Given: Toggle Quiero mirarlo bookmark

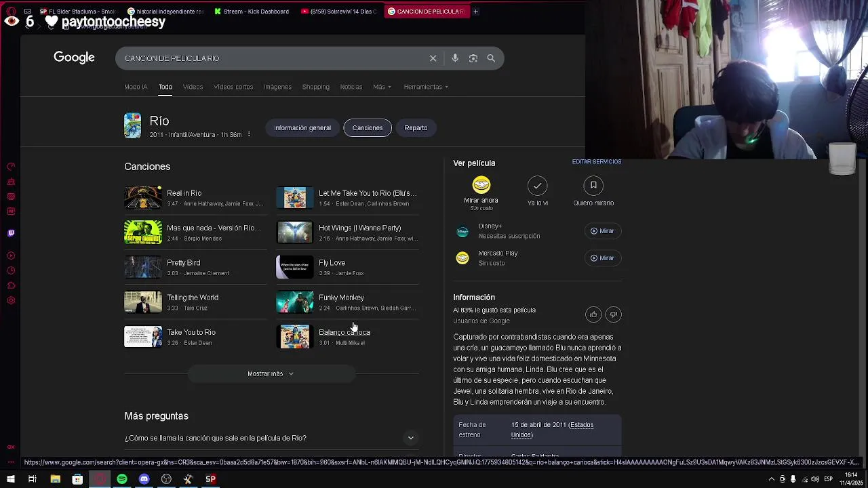Looking at the screenshot, I should tap(593, 185).
